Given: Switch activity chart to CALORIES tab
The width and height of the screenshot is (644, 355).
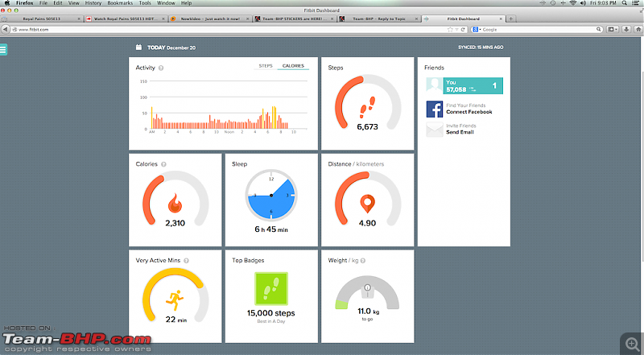Looking at the screenshot, I should click(293, 66).
